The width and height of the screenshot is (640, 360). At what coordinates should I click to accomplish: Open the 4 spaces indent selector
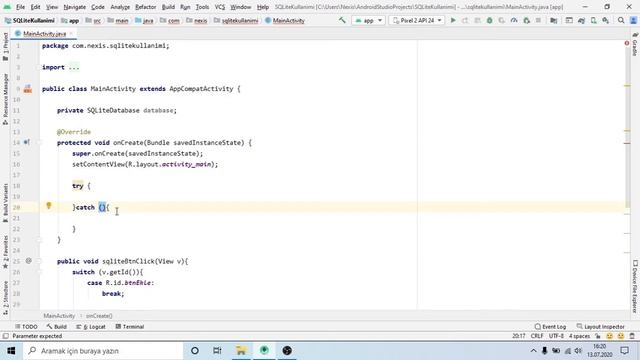point(580,336)
